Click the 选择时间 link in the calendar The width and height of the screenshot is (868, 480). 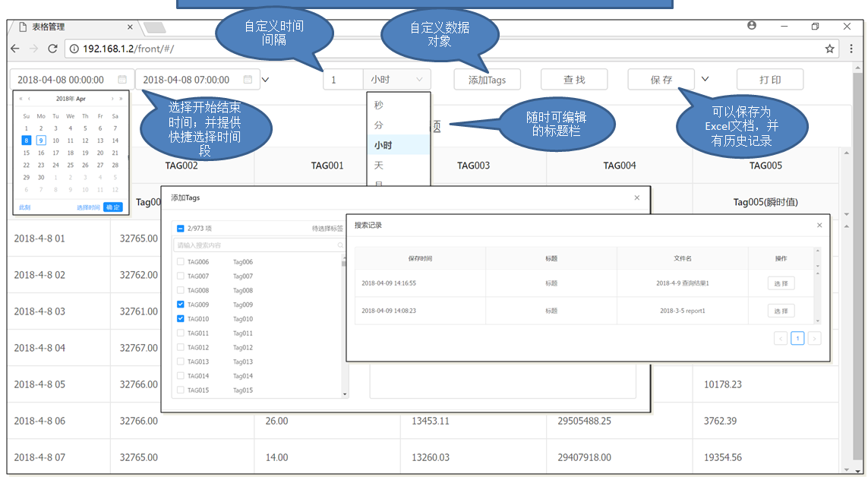pos(88,207)
